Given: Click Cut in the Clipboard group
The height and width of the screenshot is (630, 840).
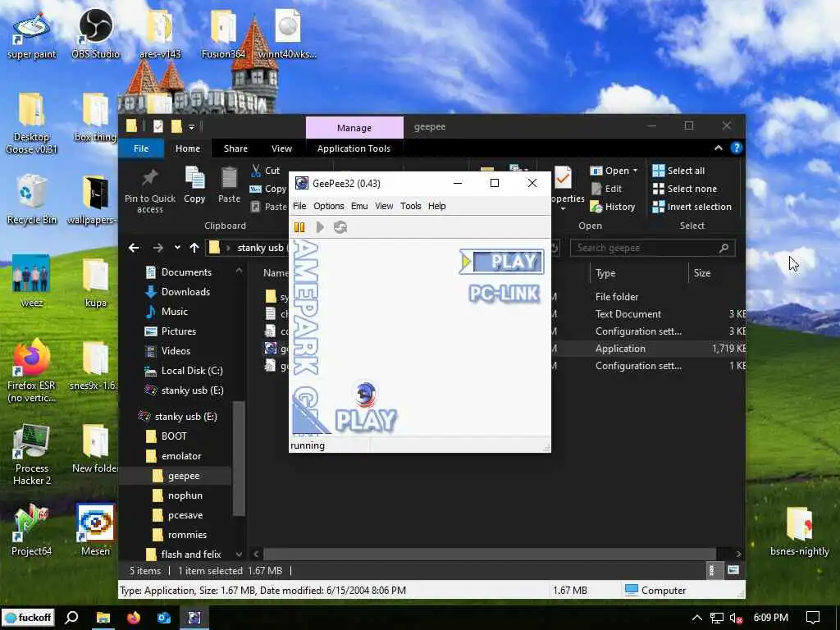Looking at the screenshot, I should pos(266,171).
